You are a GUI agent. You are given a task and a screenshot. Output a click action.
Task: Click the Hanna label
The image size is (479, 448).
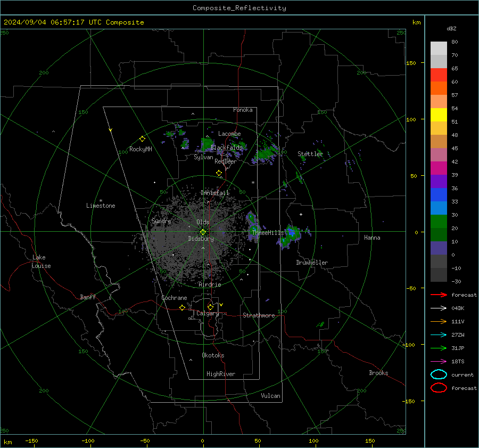[x=372, y=238]
